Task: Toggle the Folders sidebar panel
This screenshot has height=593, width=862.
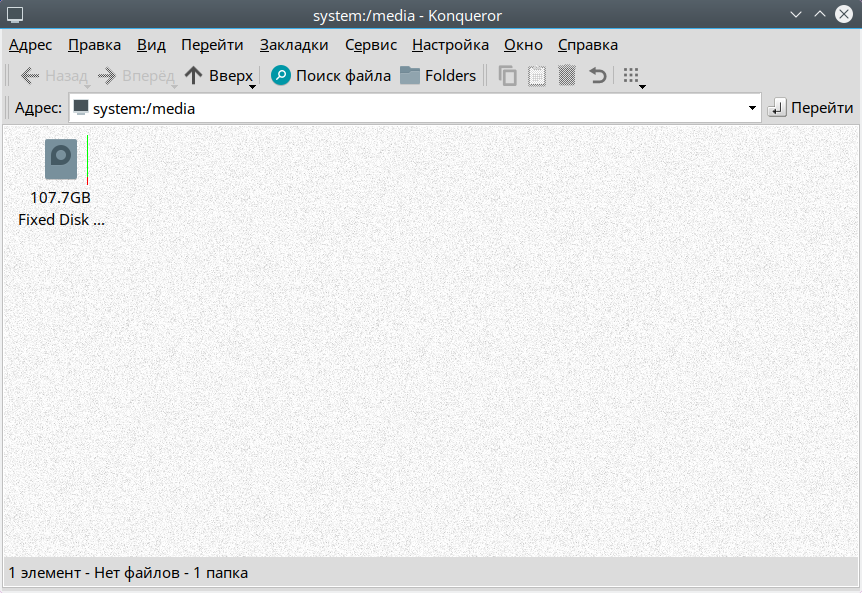Action: pos(438,75)
